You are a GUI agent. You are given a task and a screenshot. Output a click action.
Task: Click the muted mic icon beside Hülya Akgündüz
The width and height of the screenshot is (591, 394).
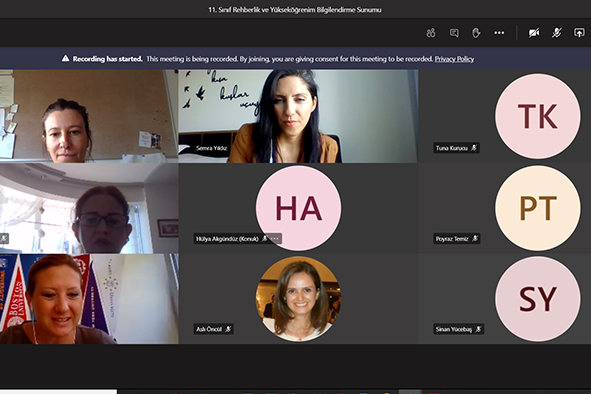[x=265, y=239]
